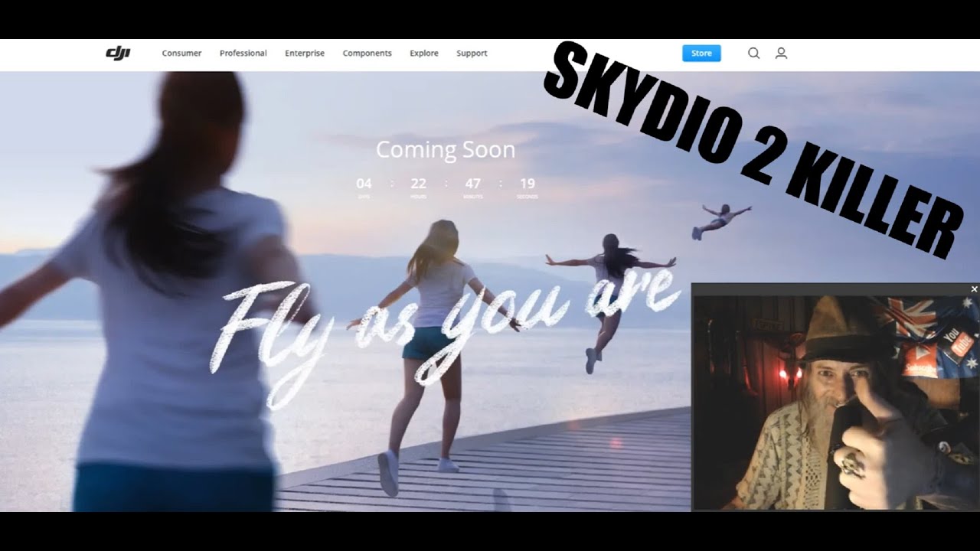The image size is (980, 551).
Task: Close the webcam overlay with X
Action: 974,289
